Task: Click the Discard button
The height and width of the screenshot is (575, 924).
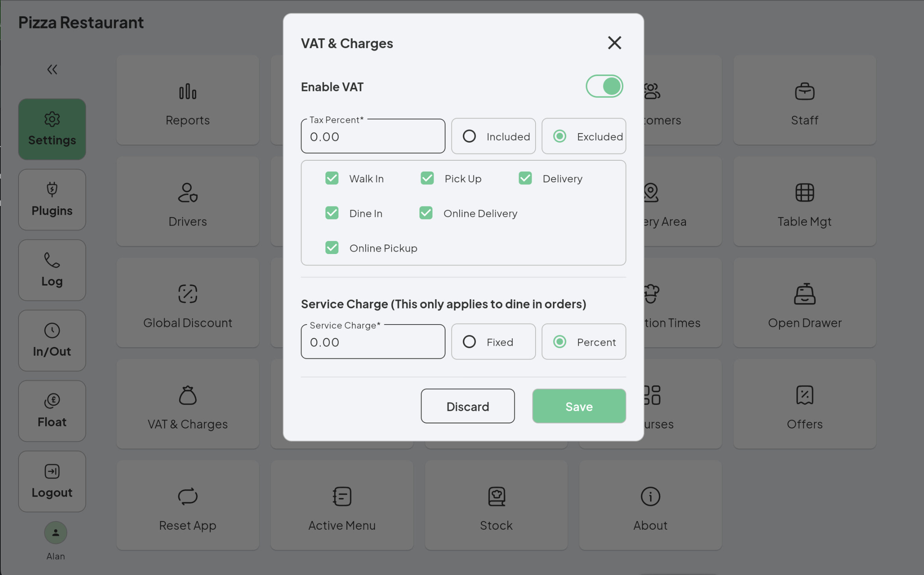Action: coord(467,405)
